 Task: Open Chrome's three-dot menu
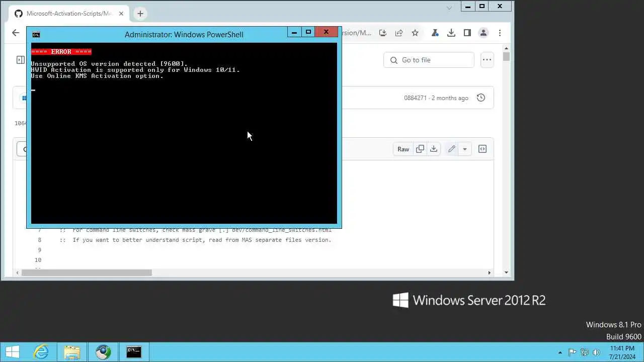pos(500,33)
